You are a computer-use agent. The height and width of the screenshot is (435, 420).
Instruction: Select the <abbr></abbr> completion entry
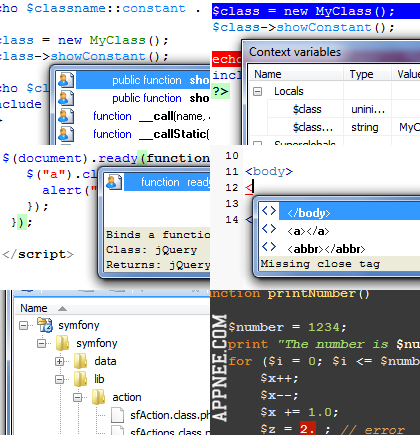click(x=326, y=249)
